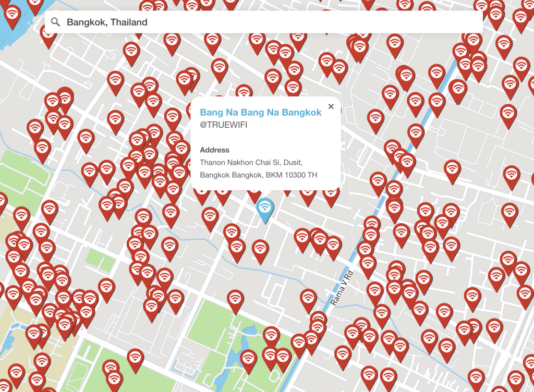534x392 pixels.
Task: Select the WiFi pin right of the popup beside the canal
Action: click(x=416, y=133)
